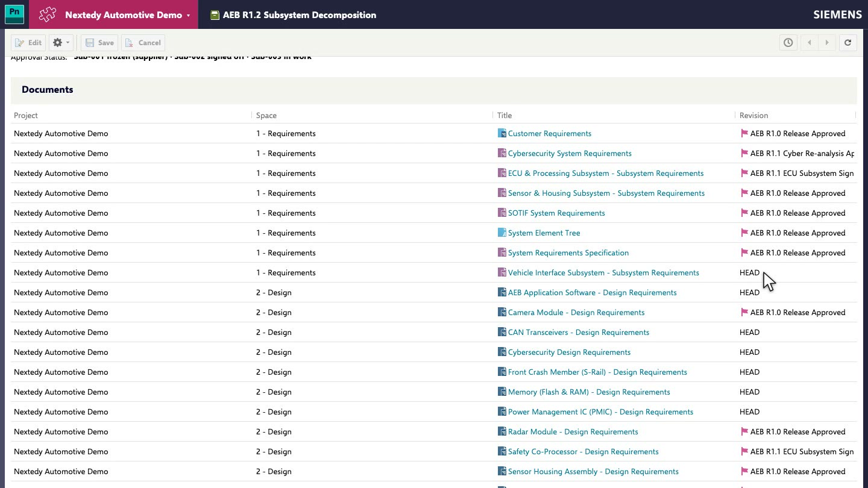The image size is (868, 488).
Task: Go to previous revision arrow
Action: click(x=810, y=43)
